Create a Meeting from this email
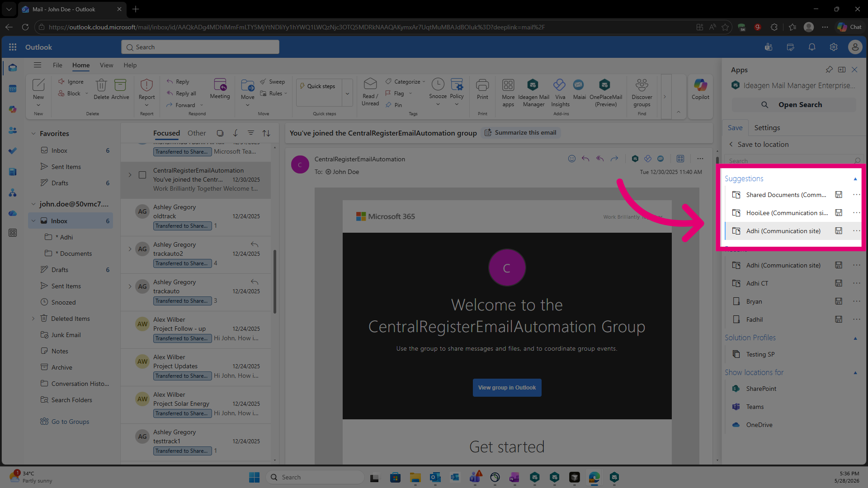The height and width of the screenshot is (488, 868). click(x=220, y=89)
